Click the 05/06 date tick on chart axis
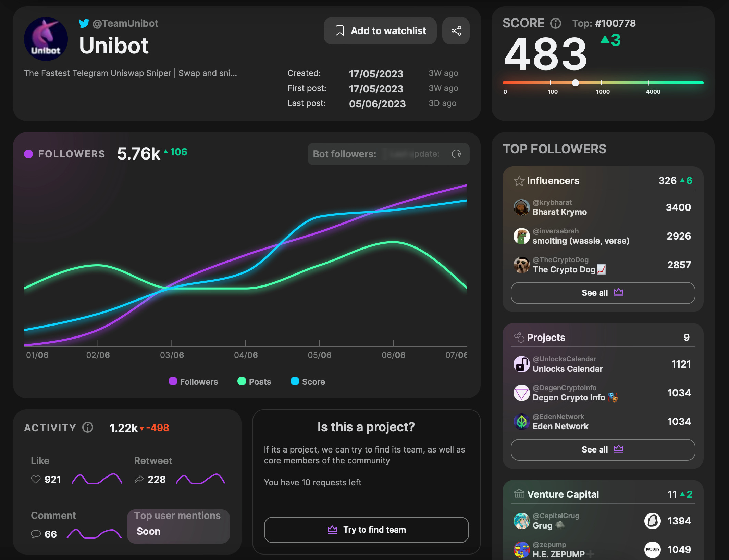The width and height of the screenshot is (729, 560). point(319,355)
